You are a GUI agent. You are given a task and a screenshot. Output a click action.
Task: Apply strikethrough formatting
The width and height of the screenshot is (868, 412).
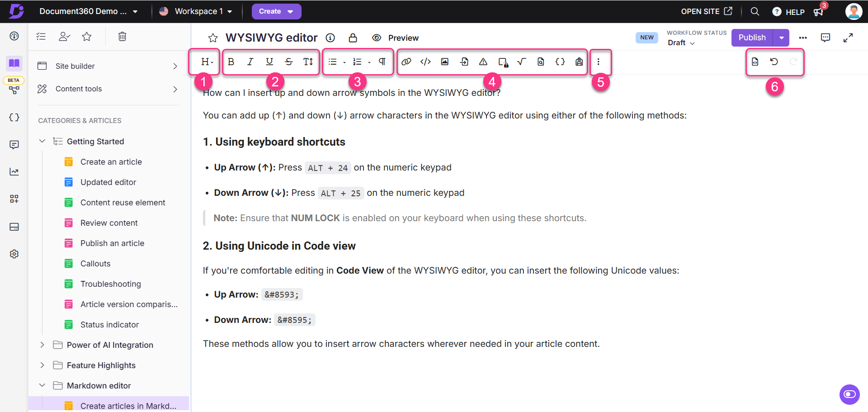[289, 62]
